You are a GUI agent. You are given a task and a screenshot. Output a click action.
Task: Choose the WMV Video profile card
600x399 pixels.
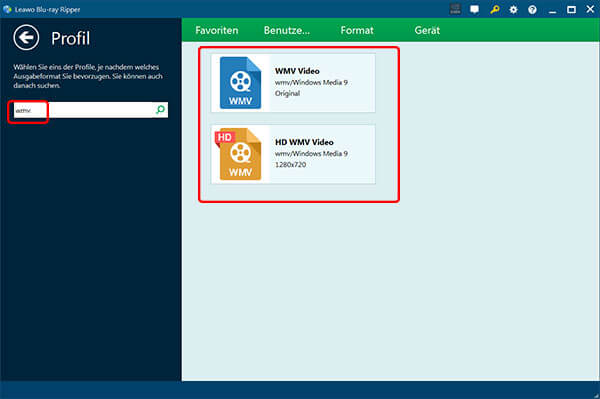click(x=293, y=83)
